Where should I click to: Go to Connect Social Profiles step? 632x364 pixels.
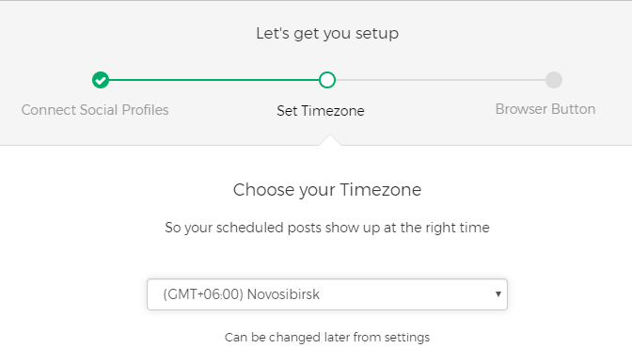tap(95, 110)
